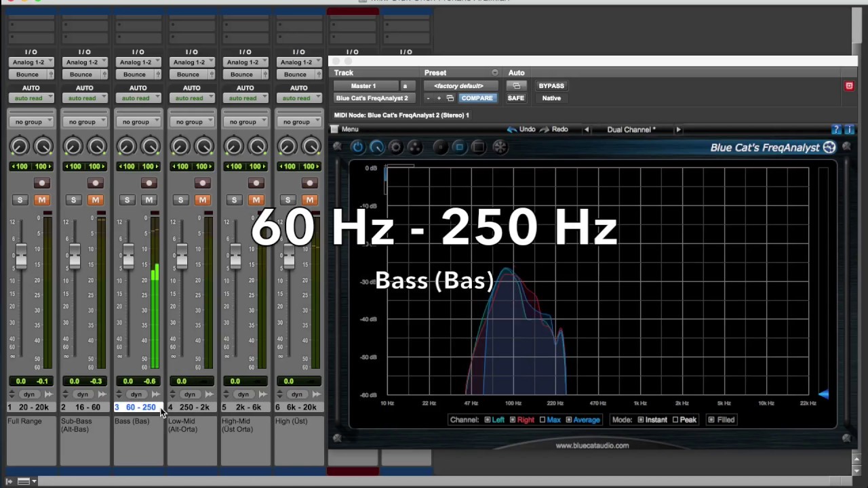The width and height of the screenshot is (868, 488).
Task: Open the Dual Channel preset menu
Action: tap(631, 129)
